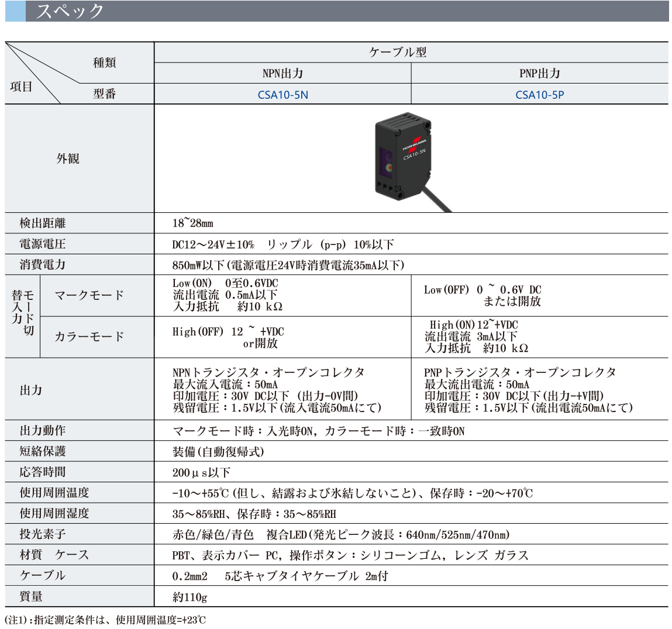Viewport: 672px width, 629px height.
Task: Click the NPN出力 column heading
Action: pos(282,74)
